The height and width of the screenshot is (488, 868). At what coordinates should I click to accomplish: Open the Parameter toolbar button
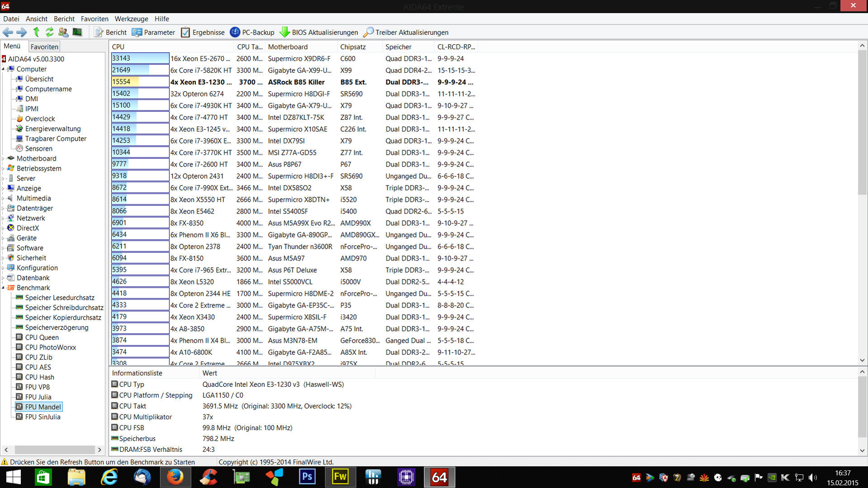(153, 32)
